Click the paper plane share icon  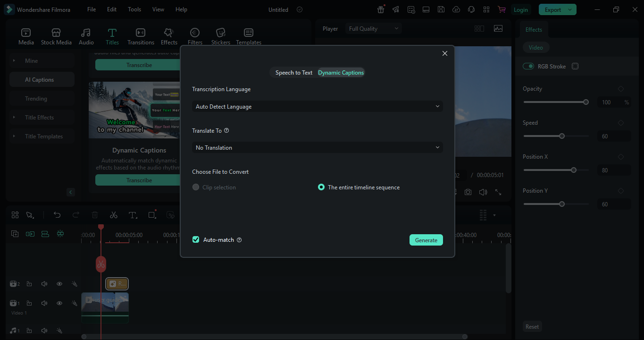click(x=396, y=9)
